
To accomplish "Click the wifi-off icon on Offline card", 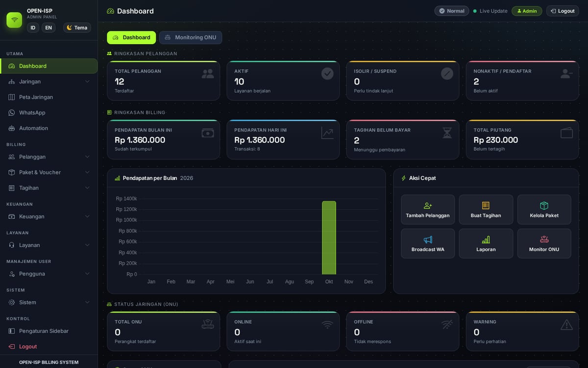I will (447, 324).
